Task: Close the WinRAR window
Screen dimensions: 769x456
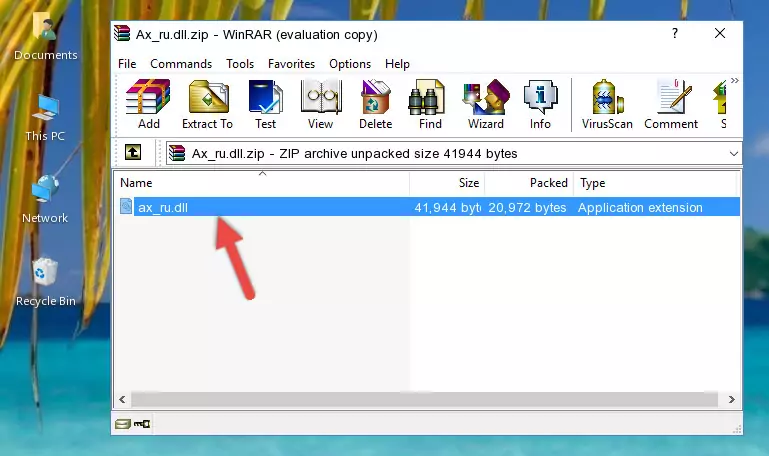Action: tap(719, 33)
